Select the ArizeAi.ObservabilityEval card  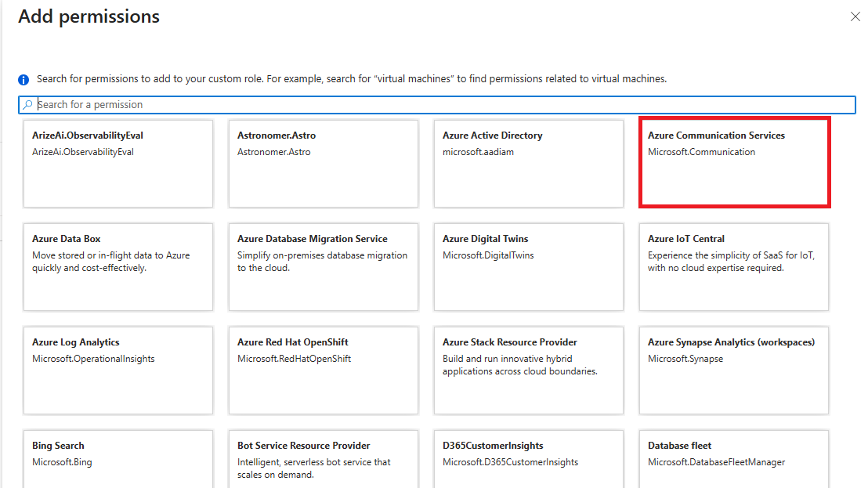tap(118, 163)
